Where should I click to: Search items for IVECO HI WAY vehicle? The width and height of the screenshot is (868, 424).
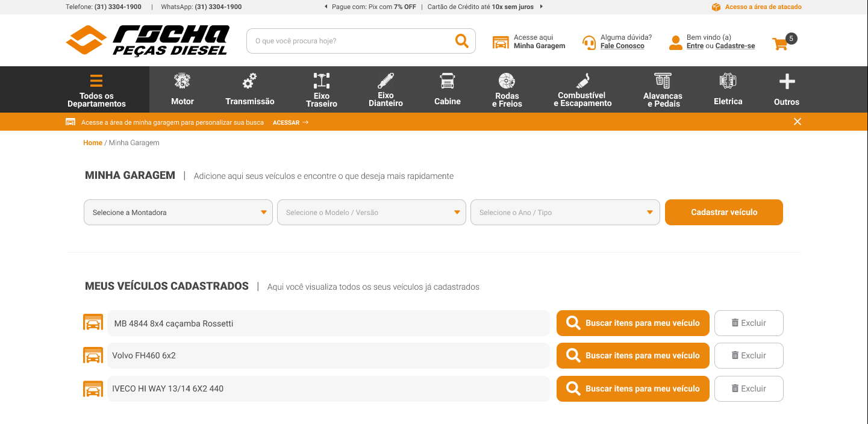click(633, 388)
